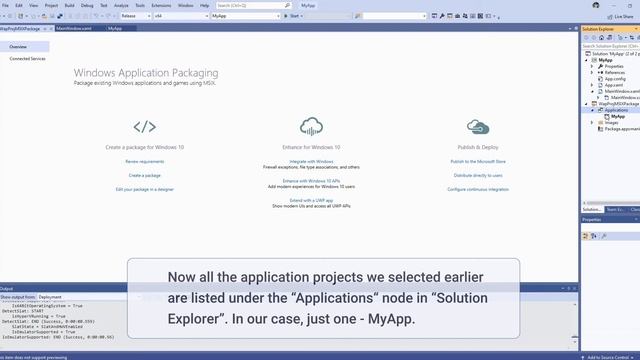The height and width of the screenshot is (360, 640).
Task: Open the Extensions menu
Action: (161, 6)
